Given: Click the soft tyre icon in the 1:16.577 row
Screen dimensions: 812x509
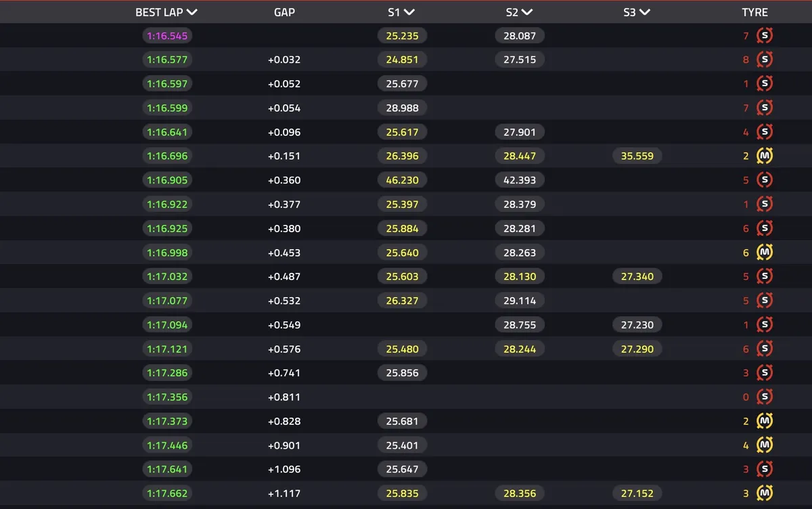Looking at the screenshot, I should [765, 60].
